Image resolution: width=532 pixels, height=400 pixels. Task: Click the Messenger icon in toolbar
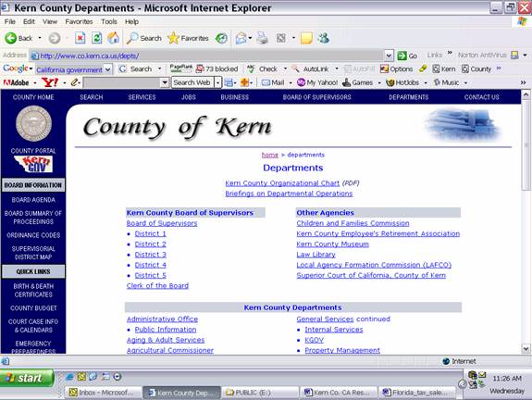click(x=324, y=38)
